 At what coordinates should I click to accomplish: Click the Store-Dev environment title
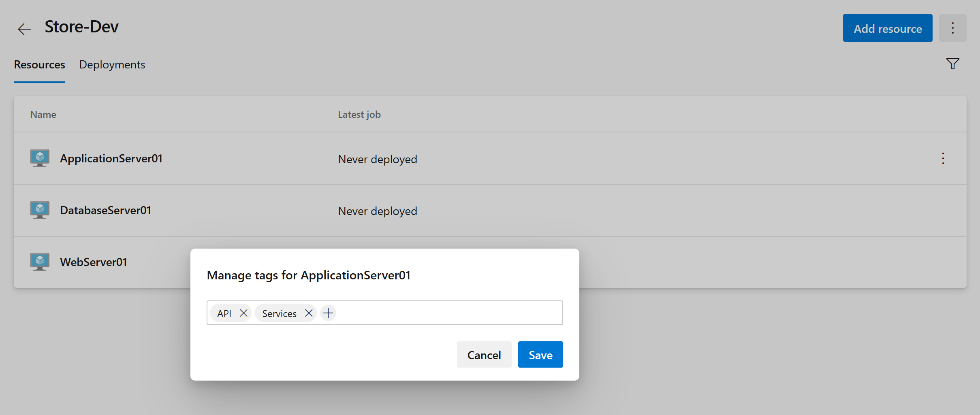click(81, 26)
